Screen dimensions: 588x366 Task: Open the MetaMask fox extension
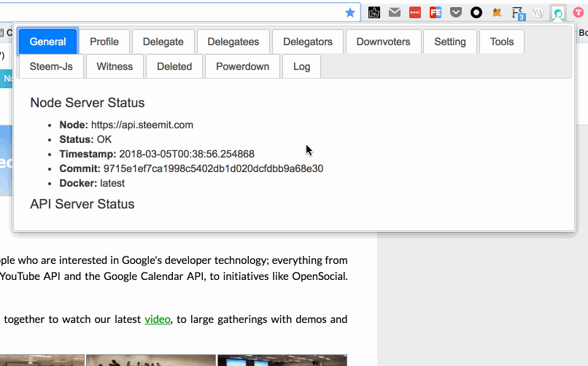click(x=497, y=12)
